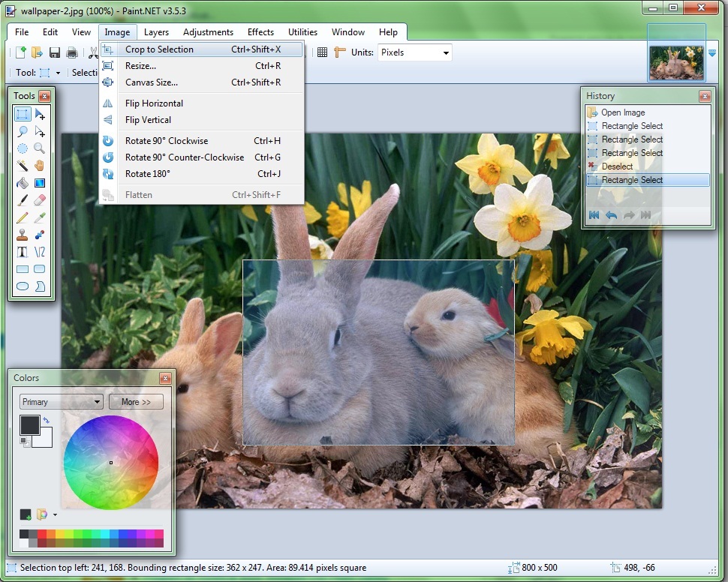The image size is (728, 582).
Task: Pick the Text tool
Action: [x=23, y=251]
